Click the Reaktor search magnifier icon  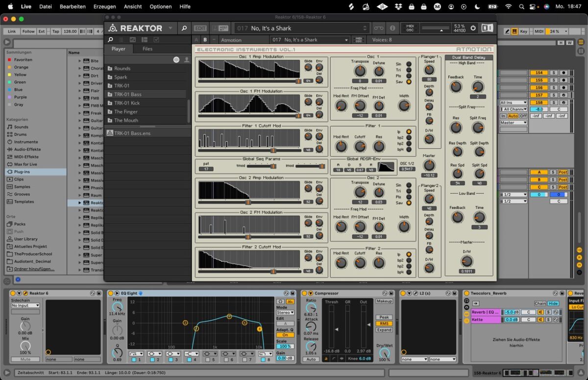(x=184, y=28)
